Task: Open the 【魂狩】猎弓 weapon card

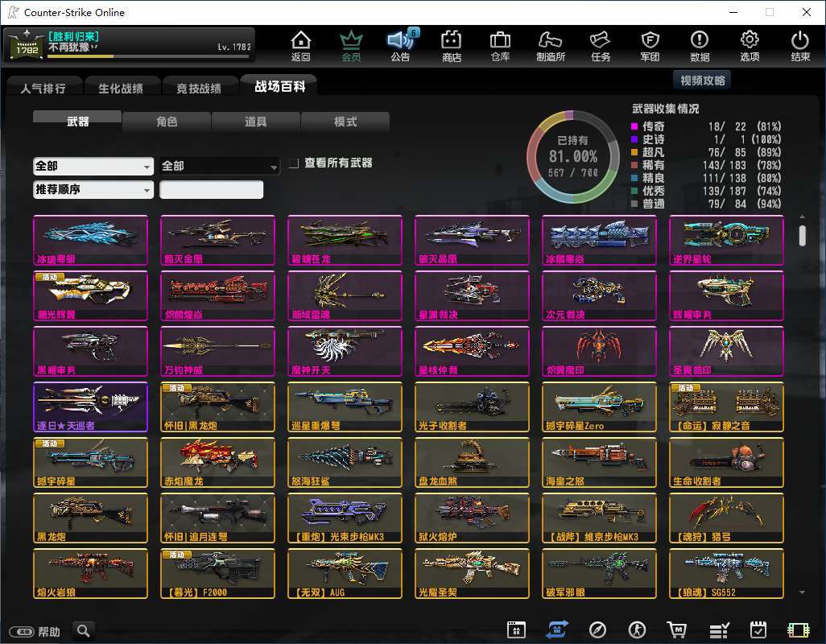Action: pyautogui.click(x=726, y=518)
